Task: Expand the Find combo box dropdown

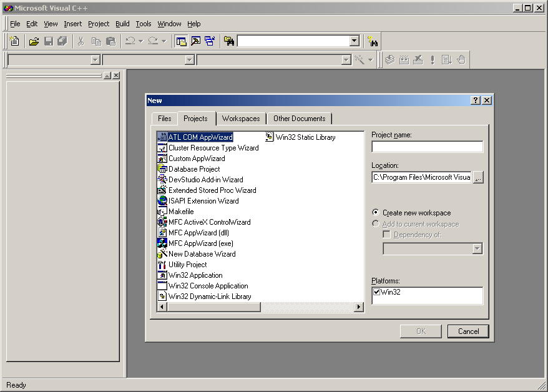Action: tap(355, 41)
